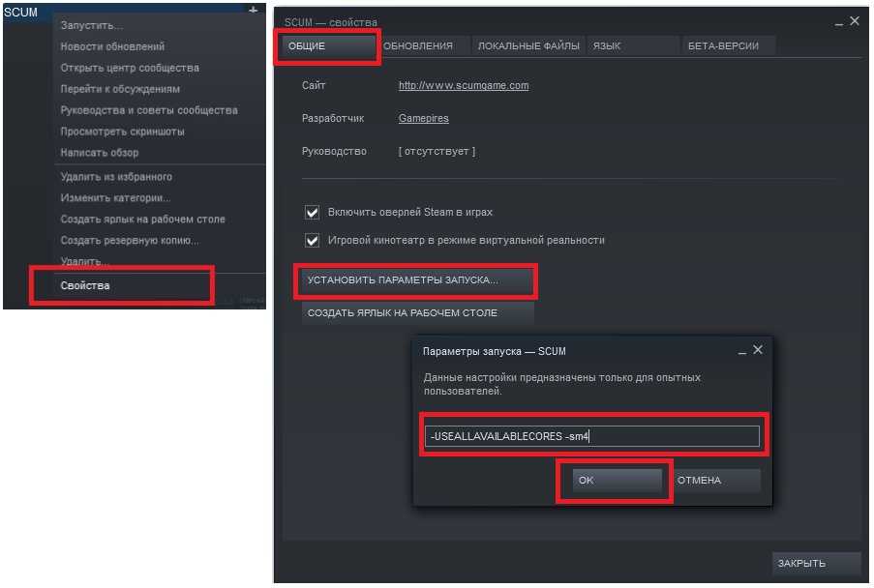Open Руководства и советы сообщества
874x588 pixels.
point(149,110)
